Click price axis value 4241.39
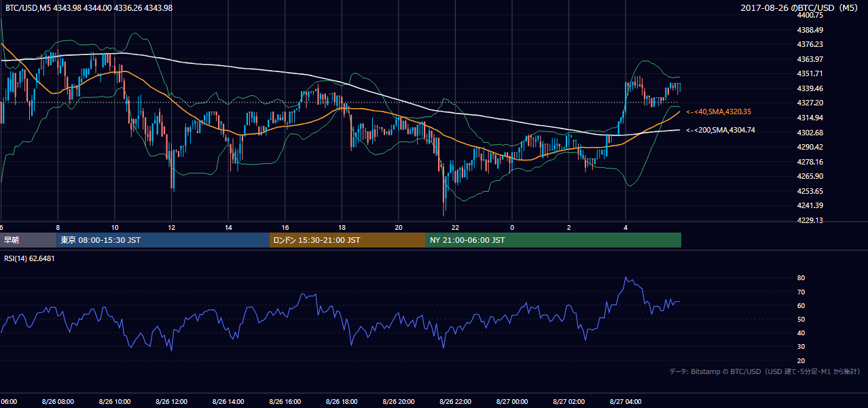The width and height of the screenshot is (868, 408). [810, 205]
